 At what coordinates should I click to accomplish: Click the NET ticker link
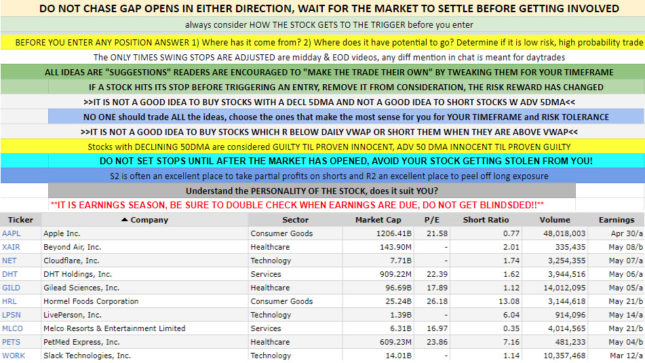pos(9,261)
